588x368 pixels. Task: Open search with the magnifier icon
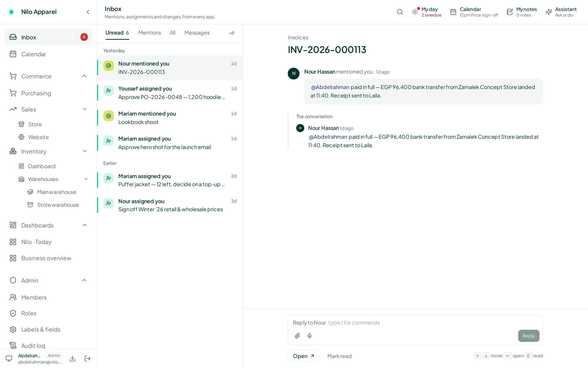(x=400, y=12)
